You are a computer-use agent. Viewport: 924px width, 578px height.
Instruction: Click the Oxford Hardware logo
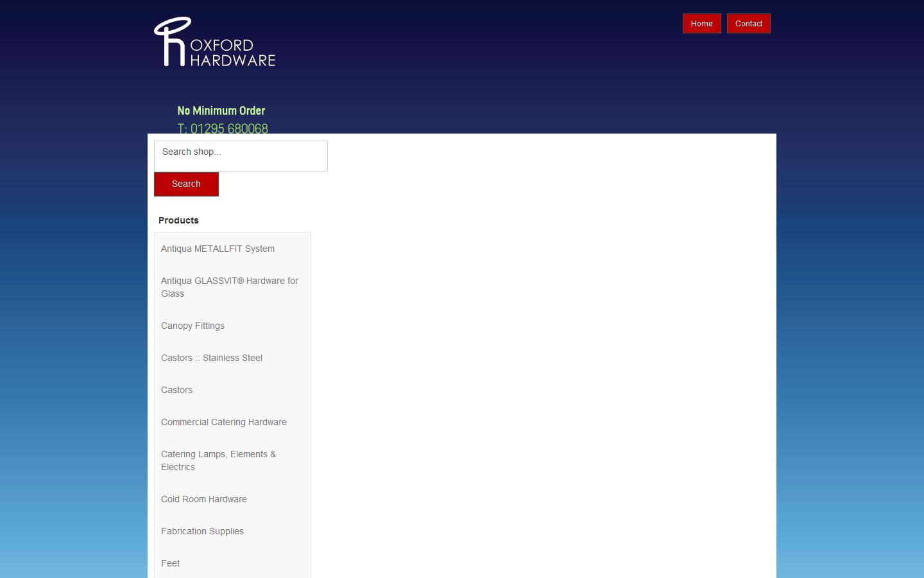pos(214,41)
